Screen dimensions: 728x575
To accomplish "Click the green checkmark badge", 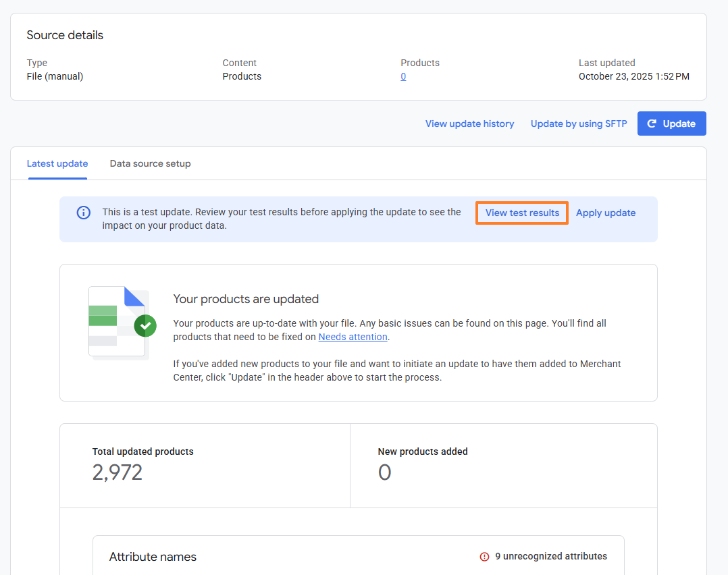I will [145, 326].
